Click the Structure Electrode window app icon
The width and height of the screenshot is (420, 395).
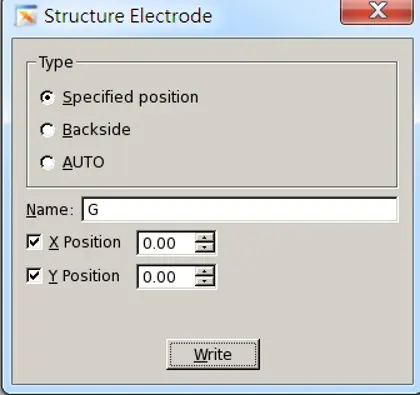click(x=26, y=16)
